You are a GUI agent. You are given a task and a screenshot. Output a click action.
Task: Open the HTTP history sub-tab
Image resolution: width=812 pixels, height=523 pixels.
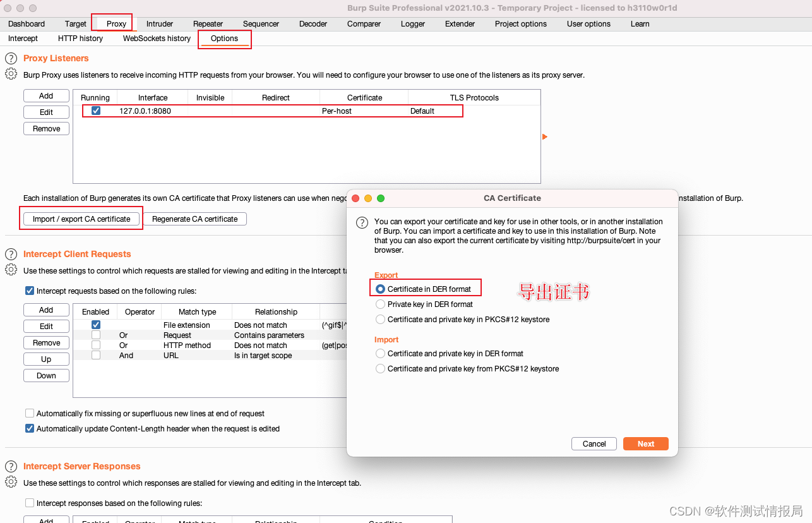click(x=80, y=39)
